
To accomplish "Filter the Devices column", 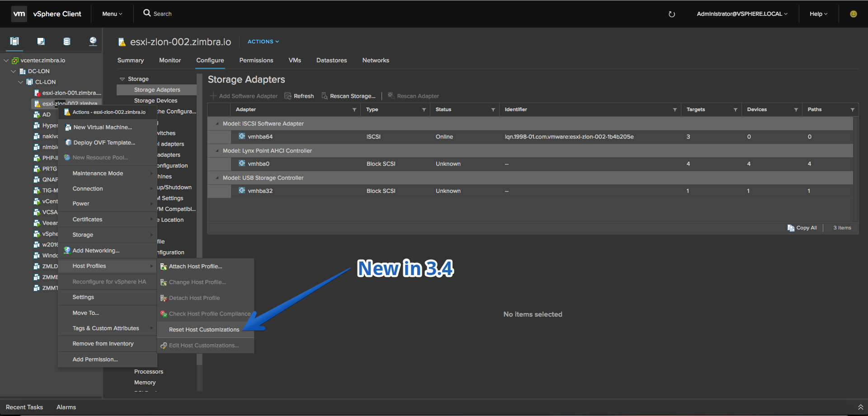I will pos(796,110).
